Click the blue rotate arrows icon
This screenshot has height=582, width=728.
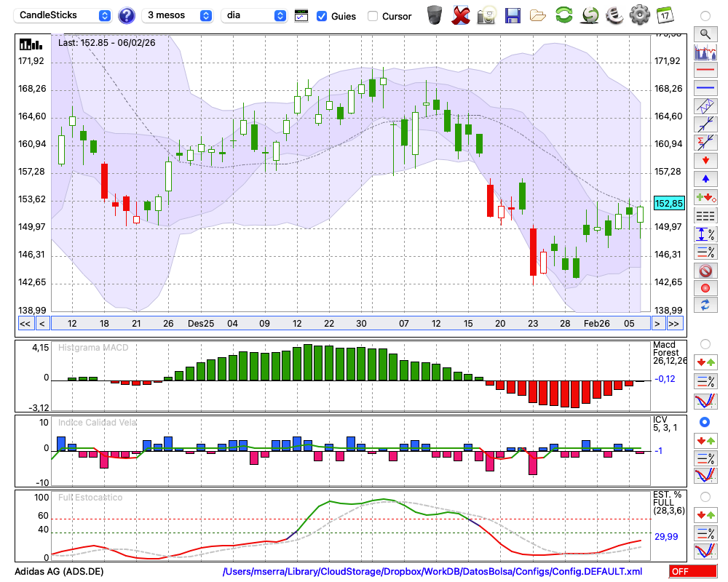point(705,306)
